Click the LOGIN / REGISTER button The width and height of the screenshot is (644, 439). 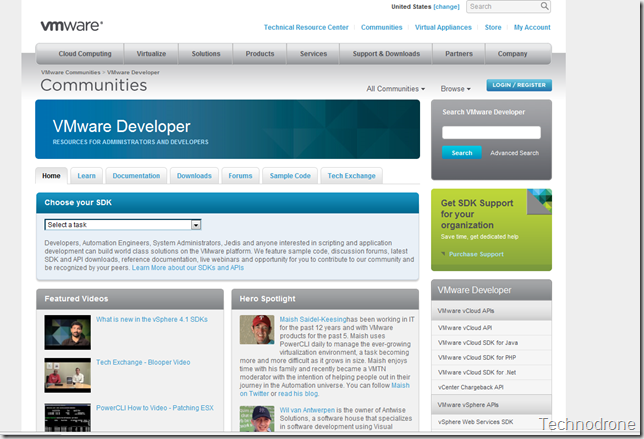(519, 85)
